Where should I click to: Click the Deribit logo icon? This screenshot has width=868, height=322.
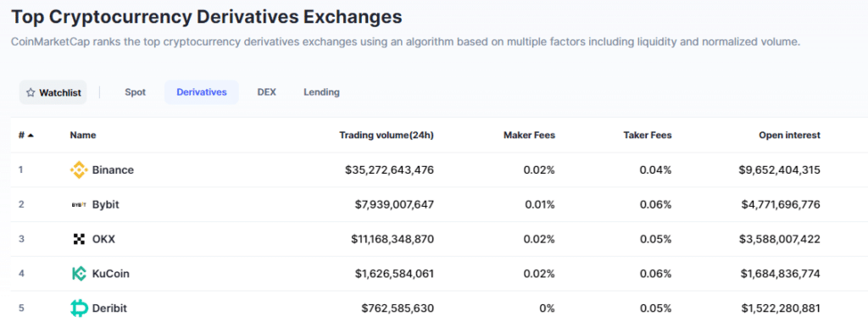pyautogui.click(x=79, y=308)
